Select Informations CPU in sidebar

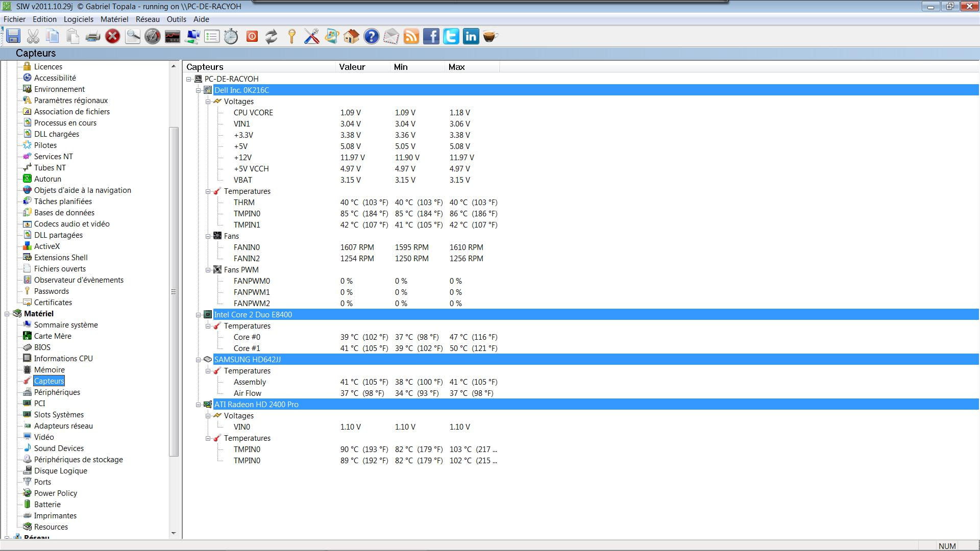point(63,359)
